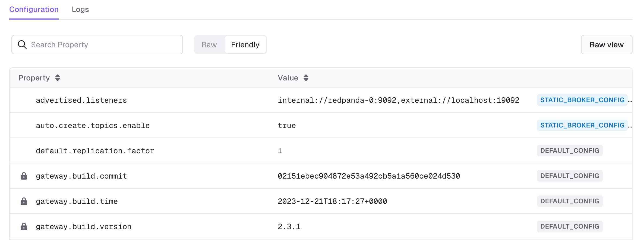Click the search magnifier icon
Screen dimensions: 644x240
(x=22, y=44)
